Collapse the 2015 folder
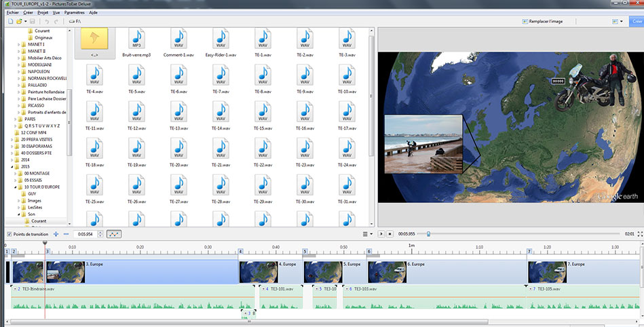This screenshot has height=327, width=644. [12, 167]
